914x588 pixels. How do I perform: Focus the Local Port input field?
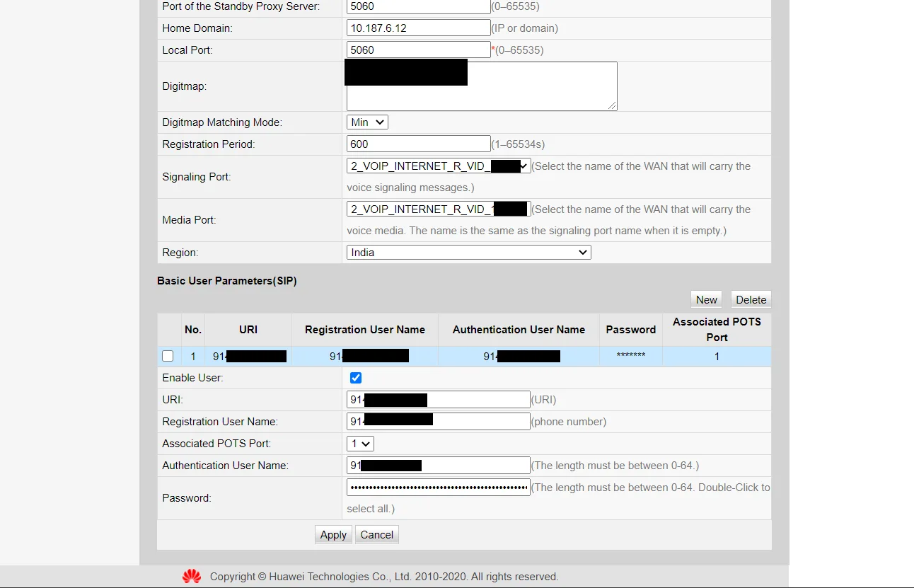(418, 50)
